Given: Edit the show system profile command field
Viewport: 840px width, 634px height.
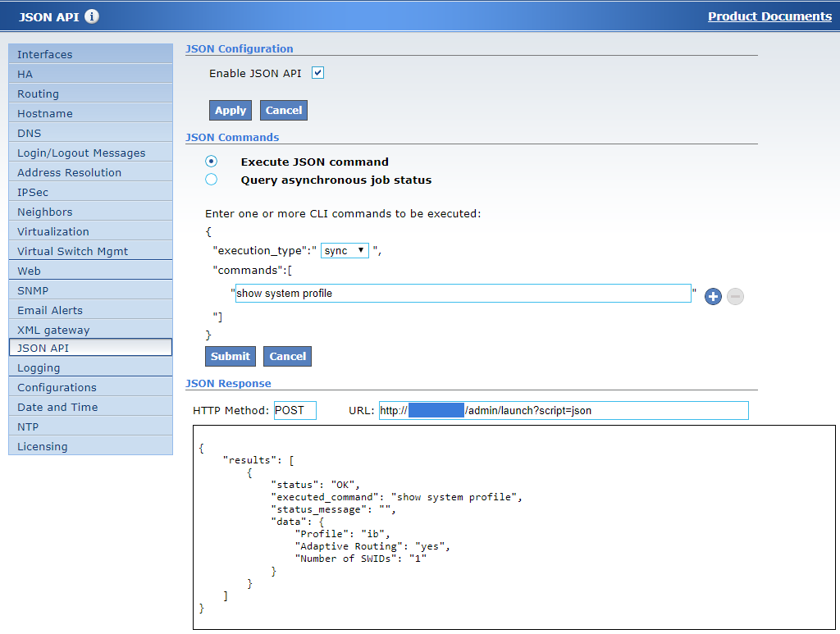Looking at the screenshot, I should (462, 293).
